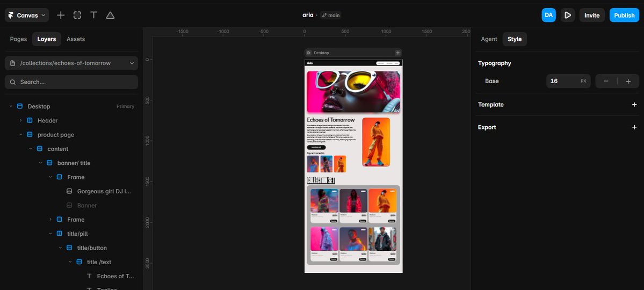This screenshot has height=290, width=644.
Task: Add breakpoint with Desktop plus icon
Action: [x=397, y=53]
